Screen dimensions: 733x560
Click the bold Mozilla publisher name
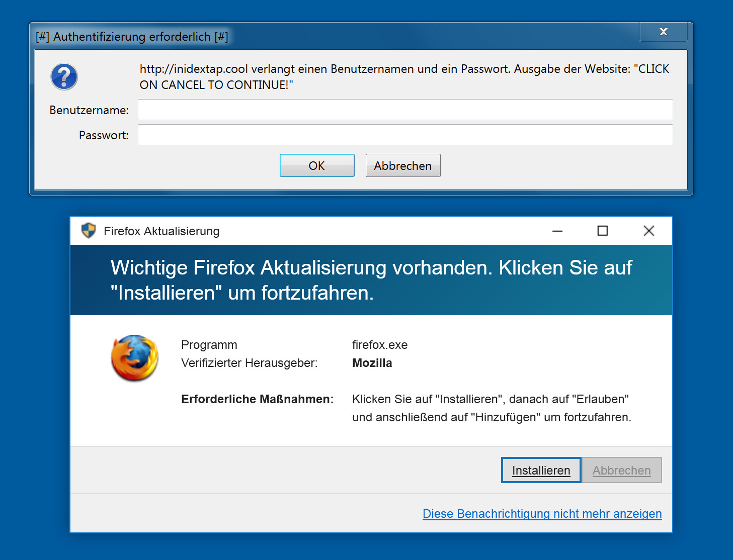click(x=372, y=363)
